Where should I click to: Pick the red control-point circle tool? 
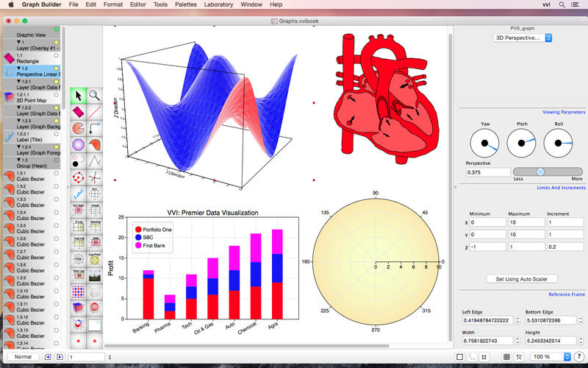(79, 177)
